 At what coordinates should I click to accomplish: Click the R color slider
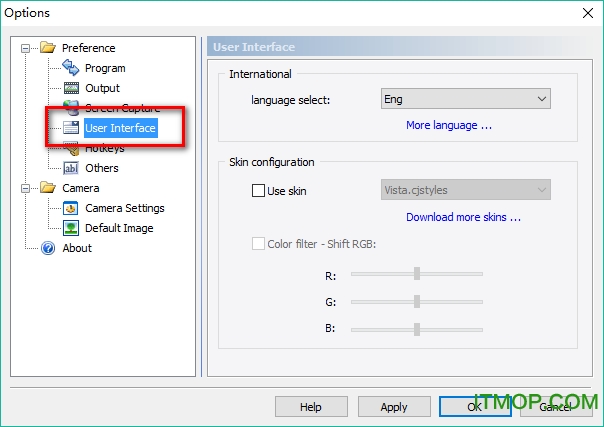417,273
